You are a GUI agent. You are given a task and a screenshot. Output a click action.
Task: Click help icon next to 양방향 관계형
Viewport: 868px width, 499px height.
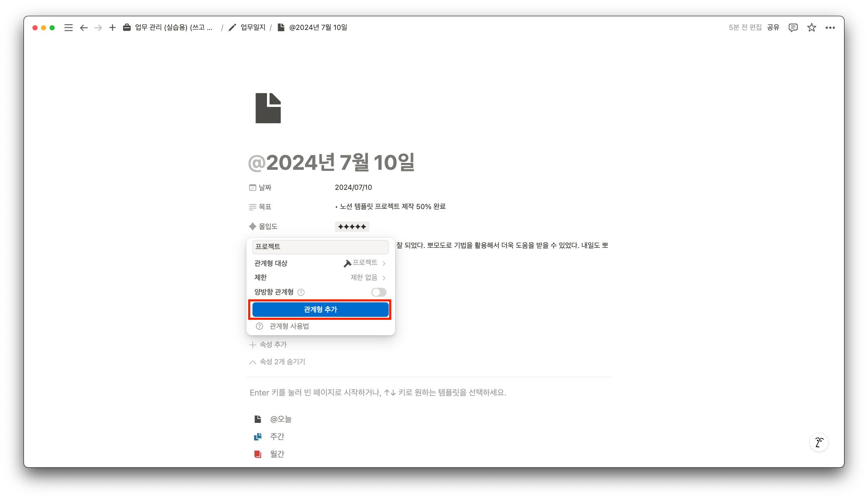301,292
